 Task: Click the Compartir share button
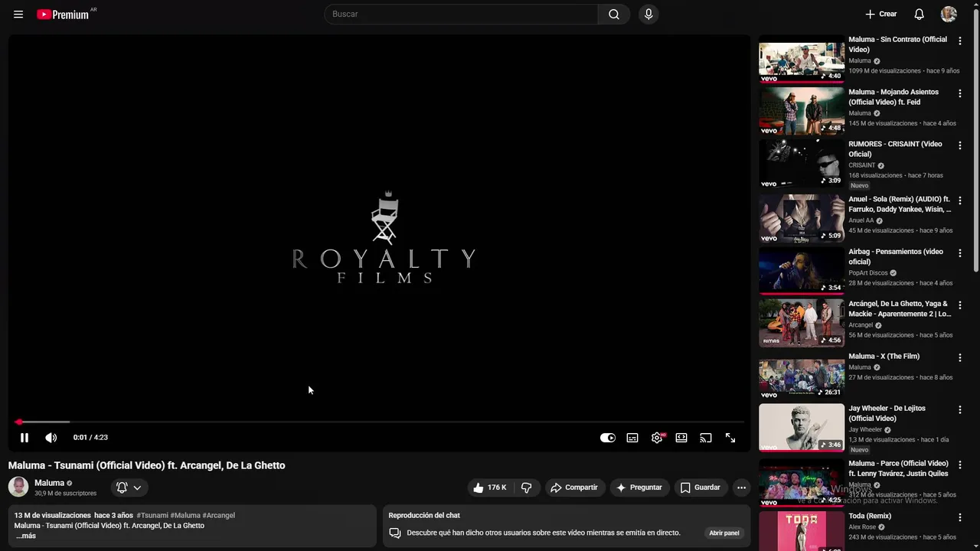(x=574, y=487)
